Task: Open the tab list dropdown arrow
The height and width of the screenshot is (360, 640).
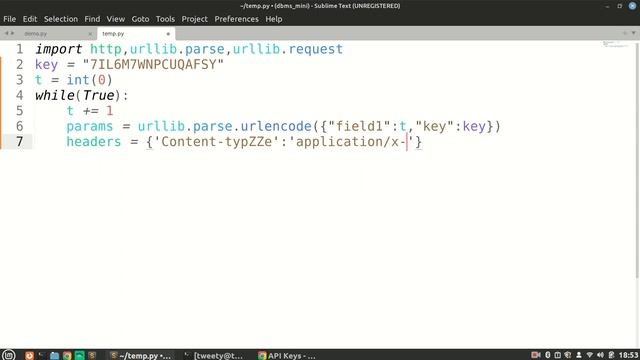Action: point(633,33)
